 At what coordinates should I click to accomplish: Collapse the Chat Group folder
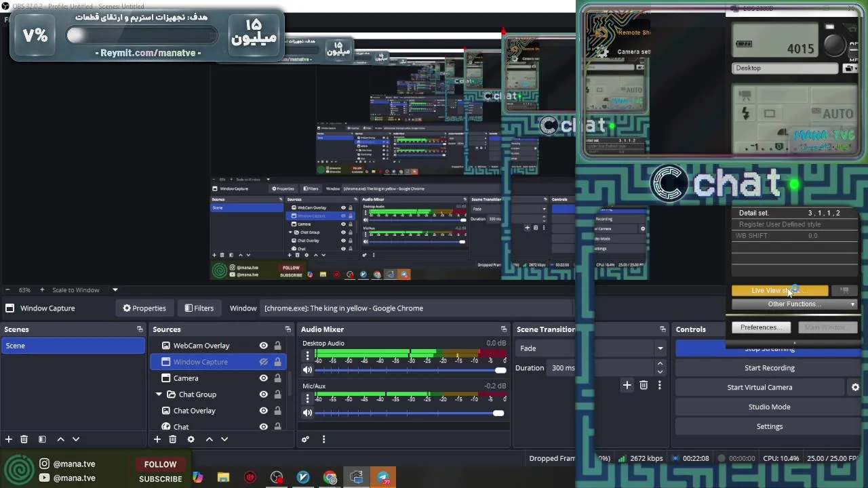[159, 394]
